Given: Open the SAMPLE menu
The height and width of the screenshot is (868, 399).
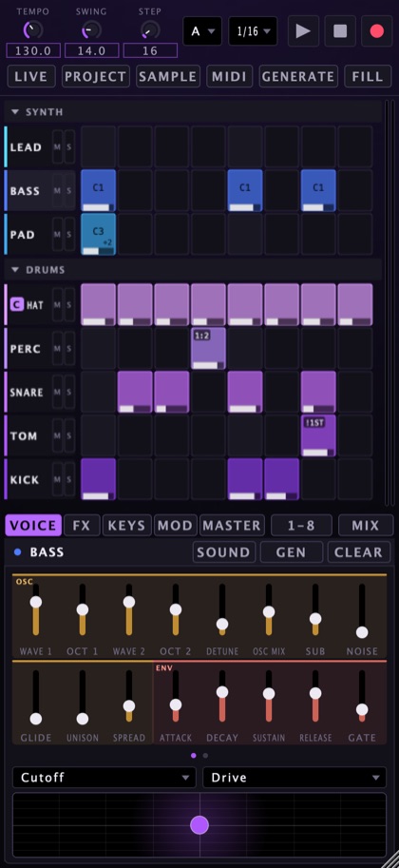Looking at the screenshot, I should (168, 76).
